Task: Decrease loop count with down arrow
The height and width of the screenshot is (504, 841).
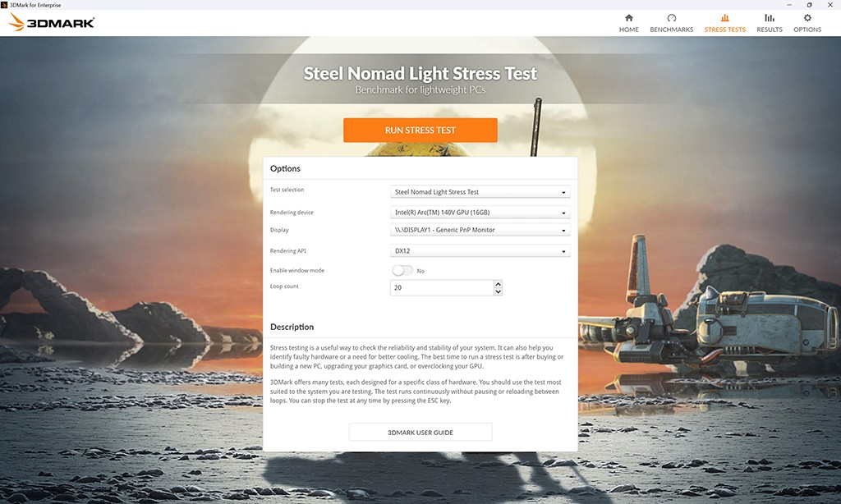Action: (x=499, y=291)
